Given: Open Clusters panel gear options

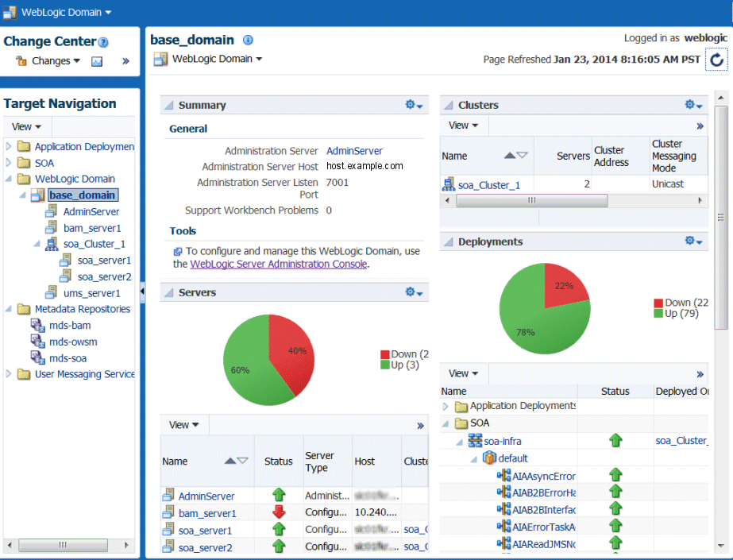Looking at the screenshot, I should (x=693, y=105).
